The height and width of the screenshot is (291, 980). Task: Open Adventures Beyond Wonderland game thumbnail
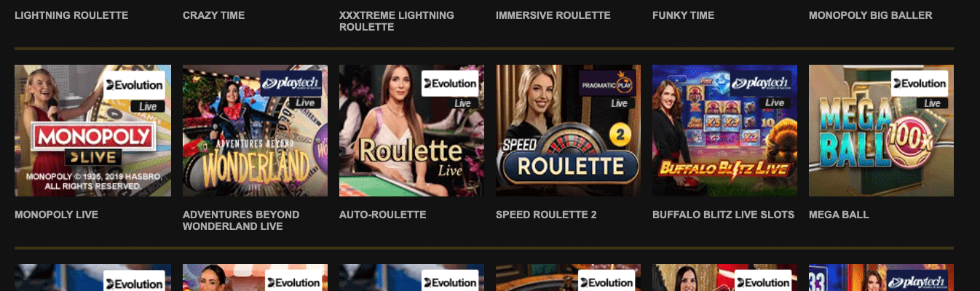[255, 130]
